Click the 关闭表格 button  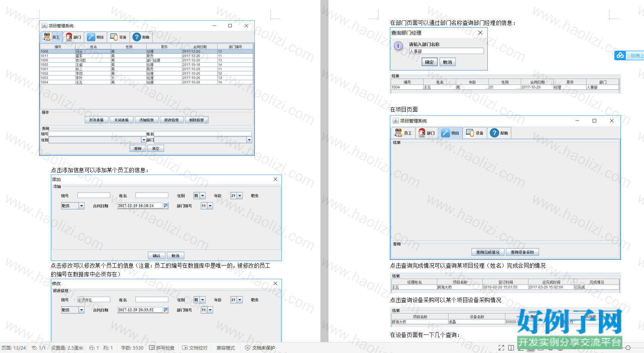[121, 120]
